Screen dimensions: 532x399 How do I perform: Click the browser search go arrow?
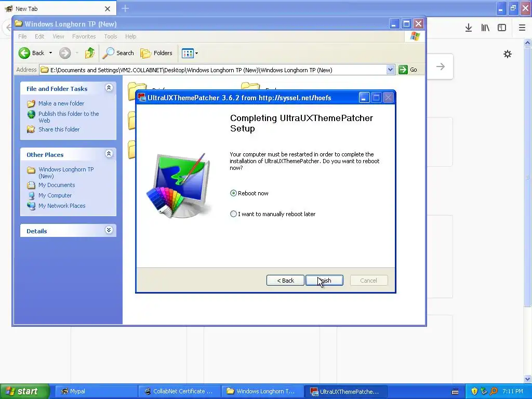coord(441,66)
